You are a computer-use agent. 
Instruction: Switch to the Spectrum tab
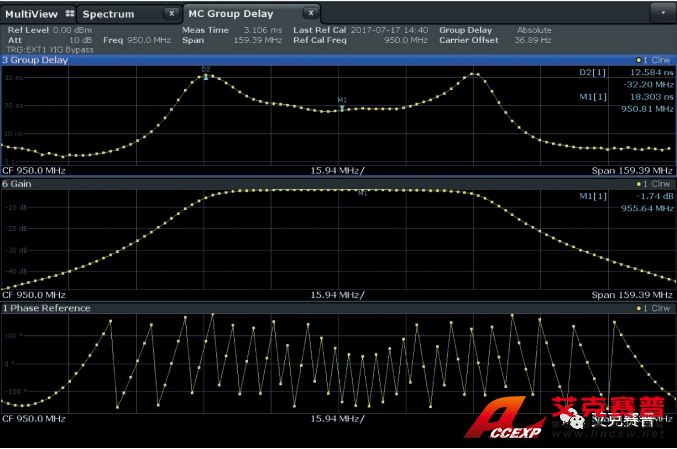pyautogui.click(x=108, y=14)
